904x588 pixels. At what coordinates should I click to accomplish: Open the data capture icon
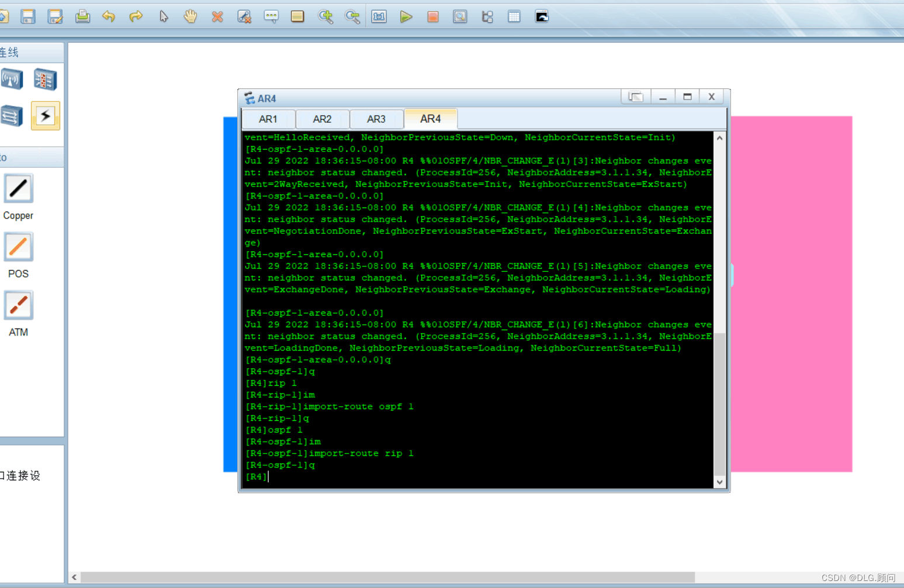[460, 16]
